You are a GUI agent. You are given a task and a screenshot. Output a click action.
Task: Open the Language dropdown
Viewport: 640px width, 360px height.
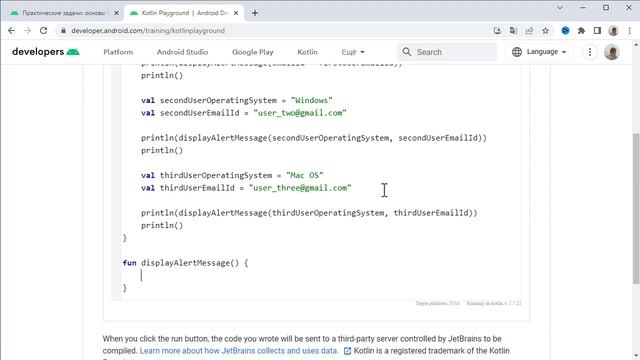point(540,52)
